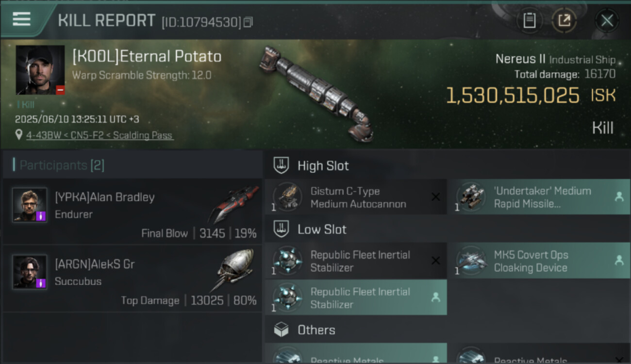
Task: Copy the kill report ID
Action: (x=248, y=22)
